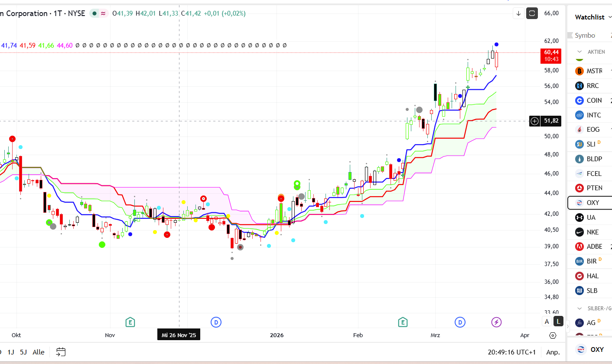Click the blue dividend D marker in March
Image resolution: width=612 pixels, height=364 pixels.
tap(460, 322)
